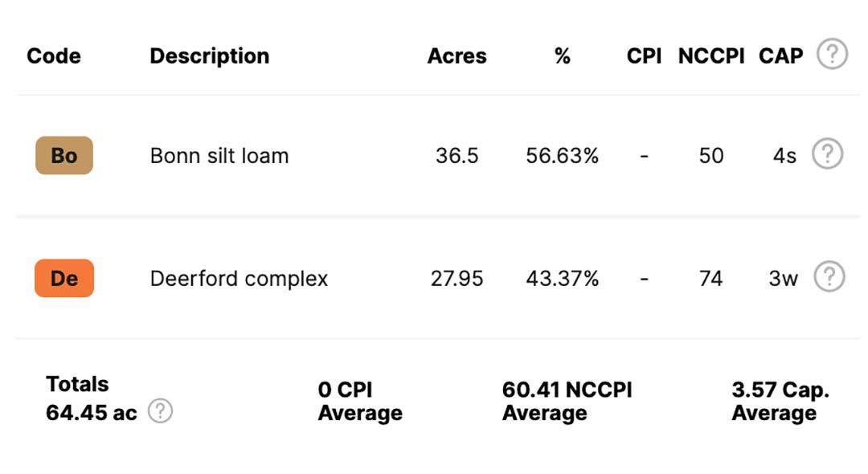Click the help icon in the table header

coord(832,54)
